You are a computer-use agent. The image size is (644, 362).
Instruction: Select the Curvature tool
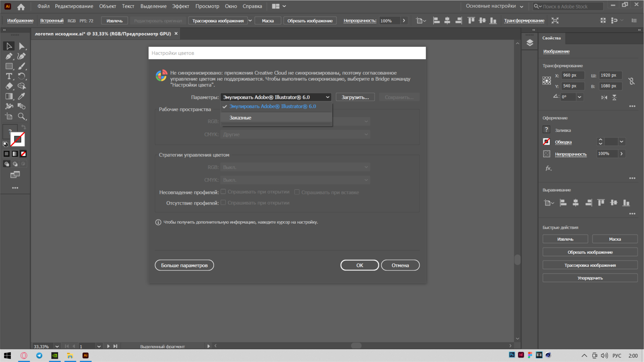[x=22, y=56]
